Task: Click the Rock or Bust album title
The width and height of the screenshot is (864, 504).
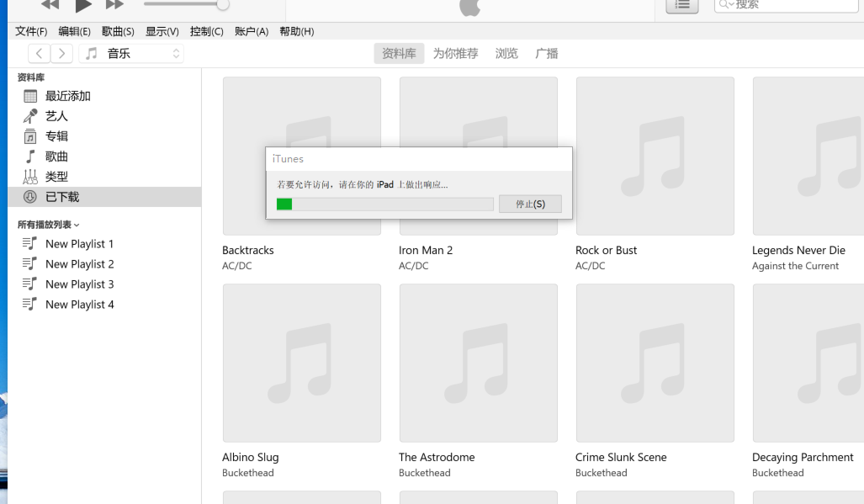Action: (606, 250)
